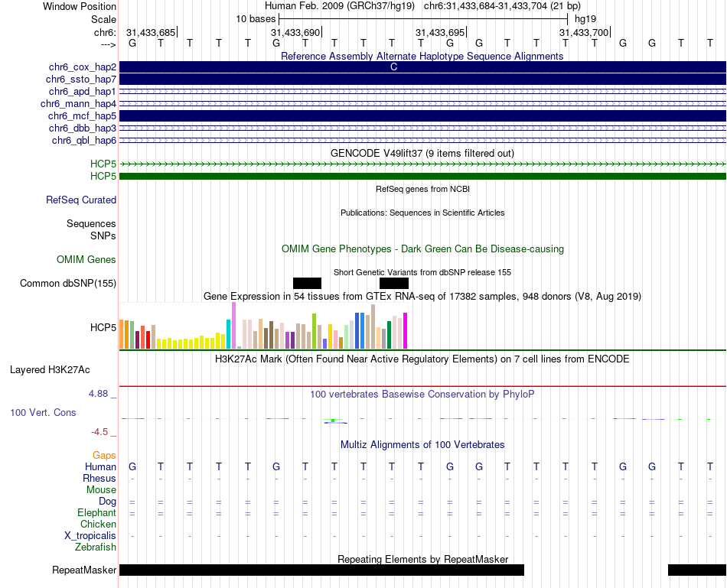The width and height of the screenshot is (727, 588).
Task: Click GENCODE V49lift37 track title
Action: click(x=422, y=153)
